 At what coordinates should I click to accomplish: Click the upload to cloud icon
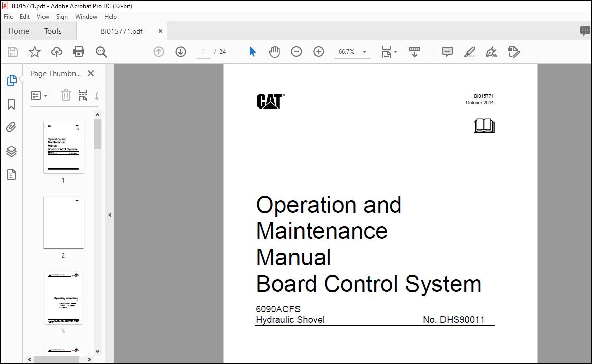pyautogui.click(x=56, y=52)
